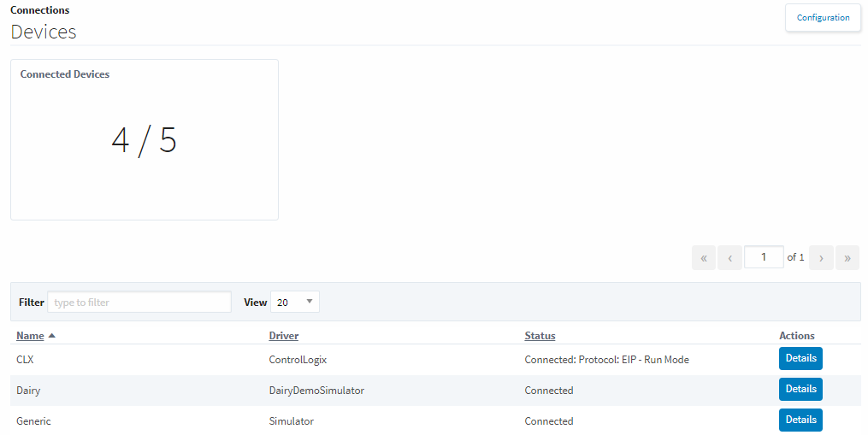Viewport: 868px width, 435px height.
Task: Open the View count dropdown
Action: coord(294,303)
